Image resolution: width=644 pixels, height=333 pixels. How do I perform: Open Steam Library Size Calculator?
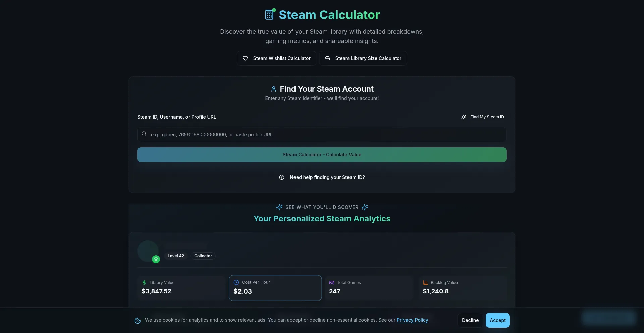(363, 58)
